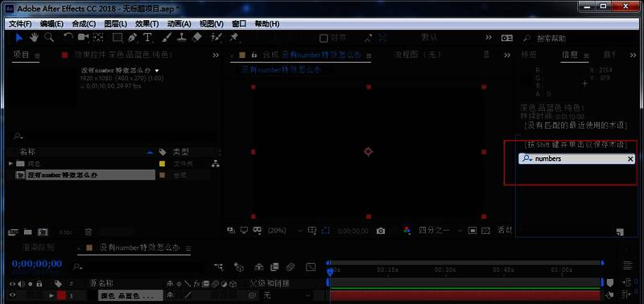The image size is (644, 304).
Task: Clear the numbers search field
Action: coord(630,159)
